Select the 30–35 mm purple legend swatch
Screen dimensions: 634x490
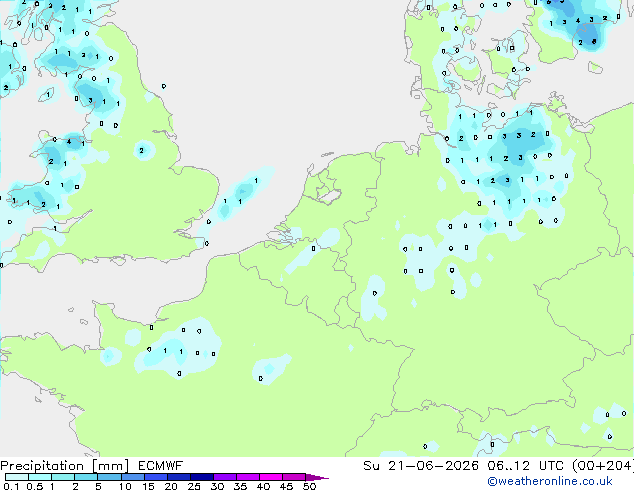coord(225,477)
